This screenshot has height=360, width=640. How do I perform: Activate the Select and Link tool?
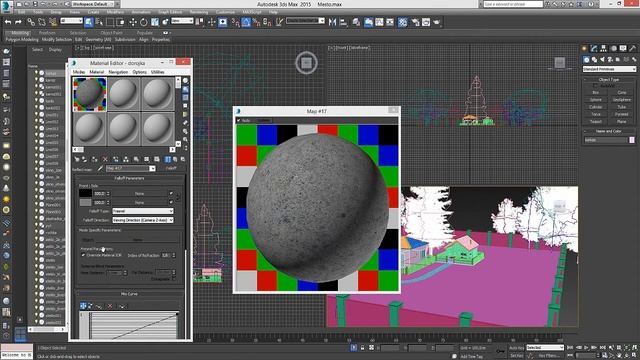coord(31,22)
